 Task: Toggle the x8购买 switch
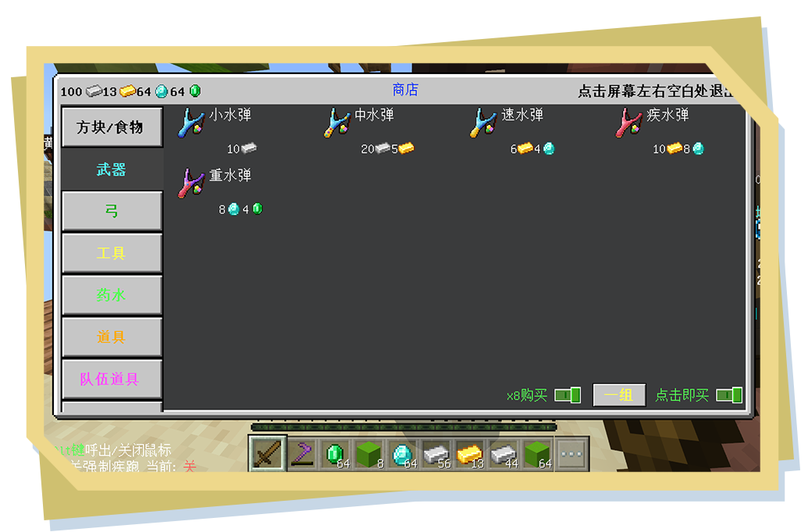[568, 395]
